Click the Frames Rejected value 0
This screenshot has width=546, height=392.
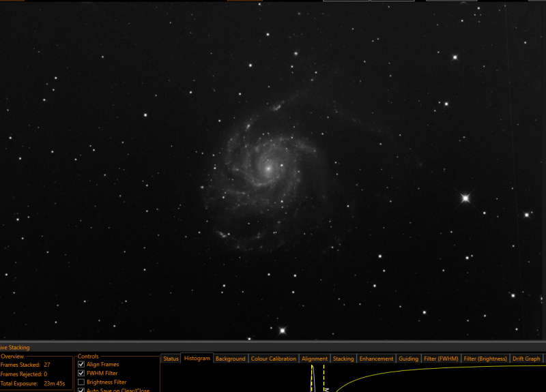45,374
